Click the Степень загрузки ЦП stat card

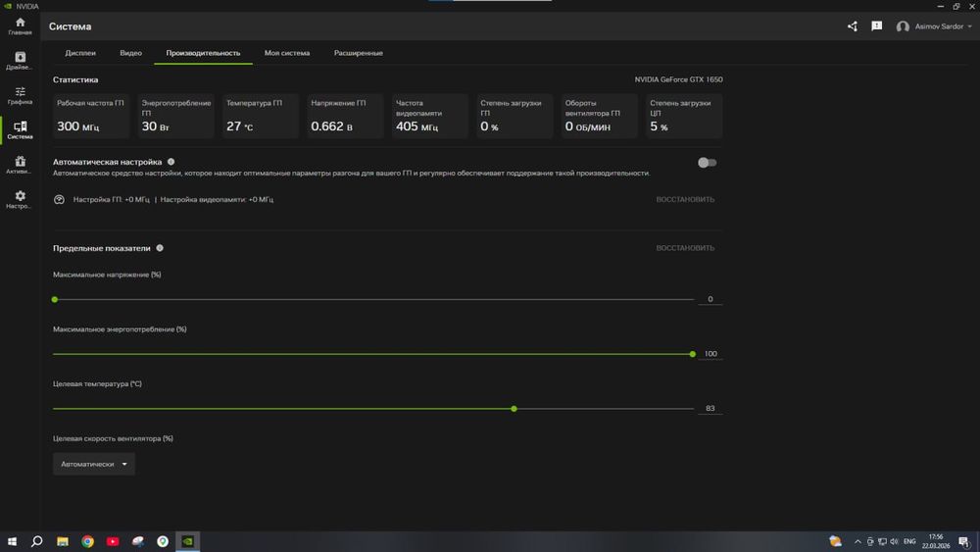[684, 116]
